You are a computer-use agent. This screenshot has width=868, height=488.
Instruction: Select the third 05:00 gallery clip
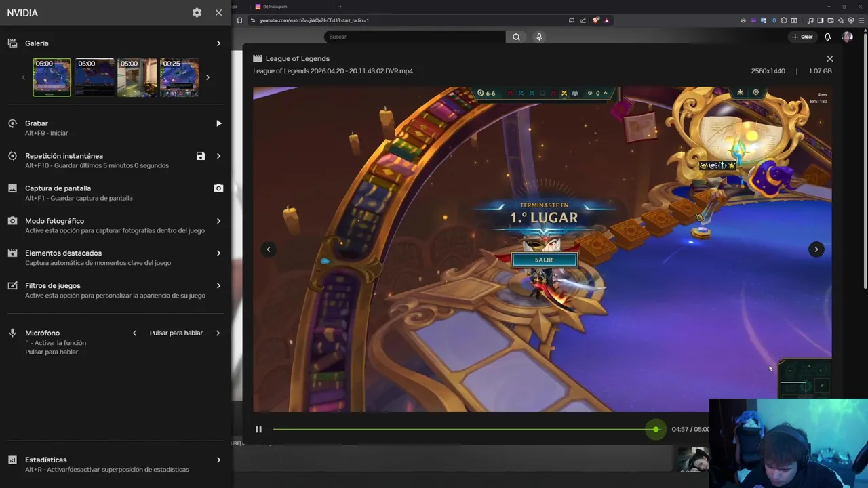[x=137, y=77]
